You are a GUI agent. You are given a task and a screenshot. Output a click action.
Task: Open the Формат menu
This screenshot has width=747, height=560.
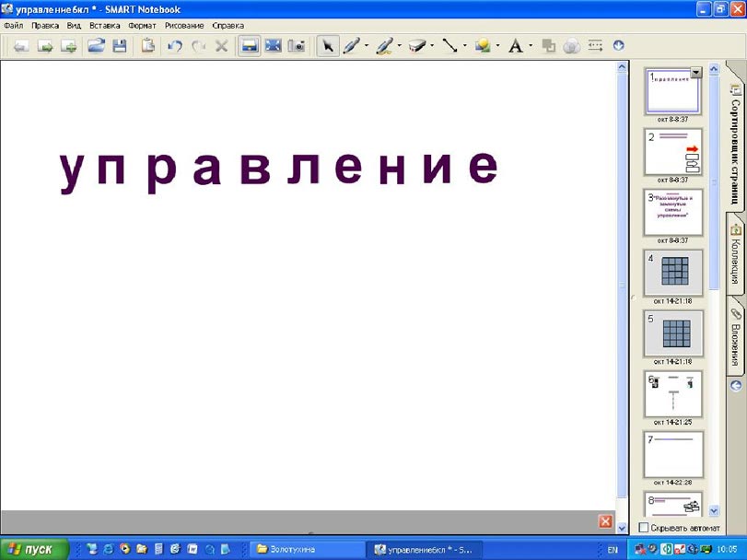tap(142, 26)
